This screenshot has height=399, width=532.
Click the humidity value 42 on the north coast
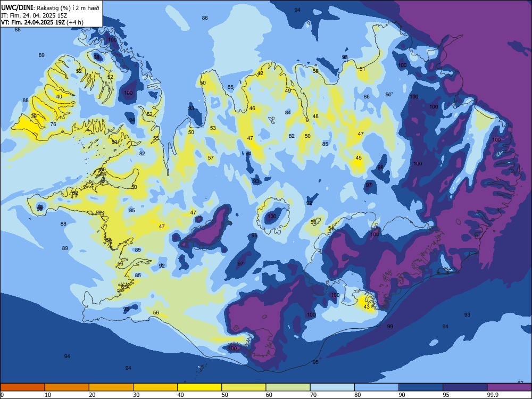(x=260, y=73)
